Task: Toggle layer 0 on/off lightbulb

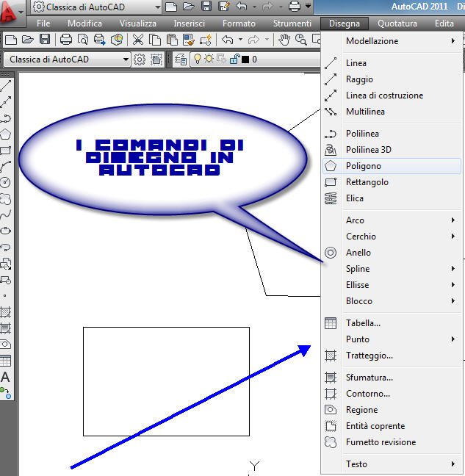Action: [x=198, y=59]
